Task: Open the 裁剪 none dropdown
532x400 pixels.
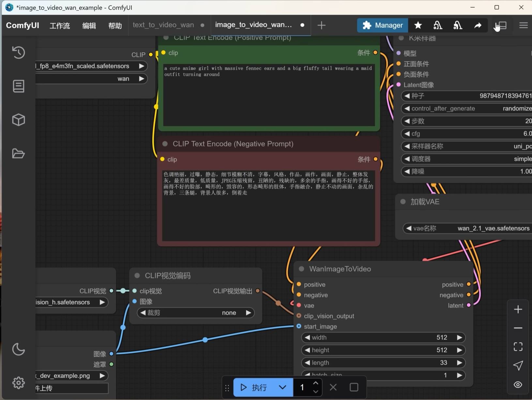Action: (x=196, y=313)
